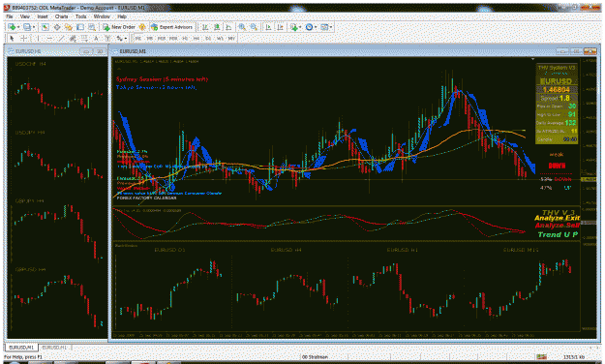This screenshot has height=364, width=605.
Task: Open the View menu
Action: click(25, 16)
